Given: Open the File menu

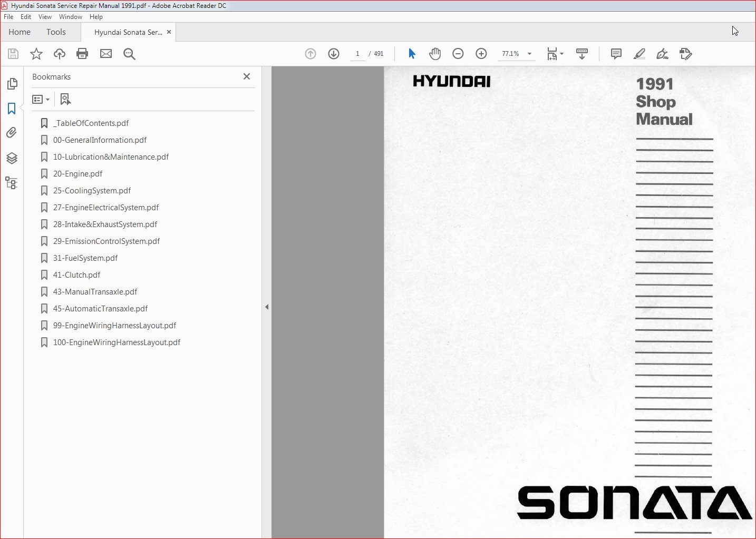Looking at the screenshot, I should click(8, 17).
